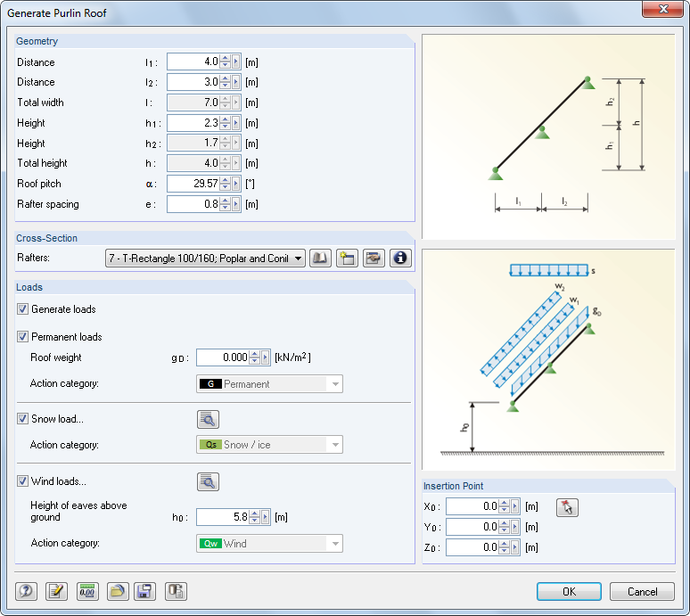This screenshot has height=616, width=690.
Task: Adjust Distance l1 spinner arrows
Action: [x=226, y=62]
